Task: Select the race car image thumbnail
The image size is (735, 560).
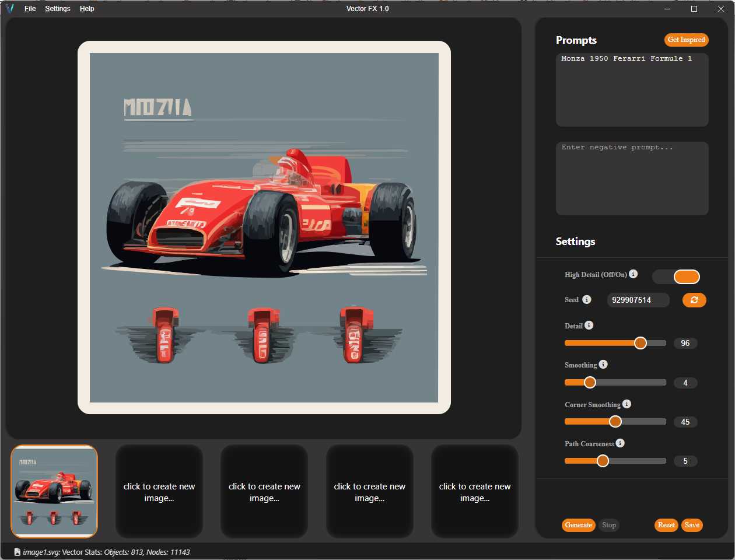Action: pos(54,491)
